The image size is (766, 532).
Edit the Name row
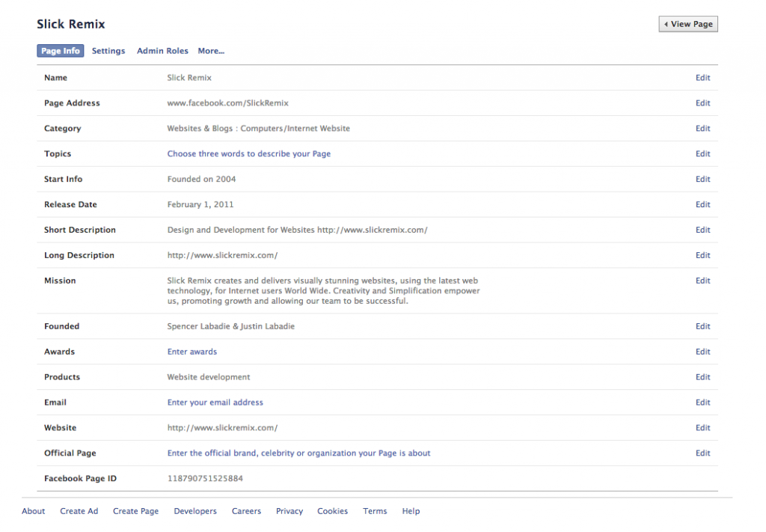coord(702,78)
